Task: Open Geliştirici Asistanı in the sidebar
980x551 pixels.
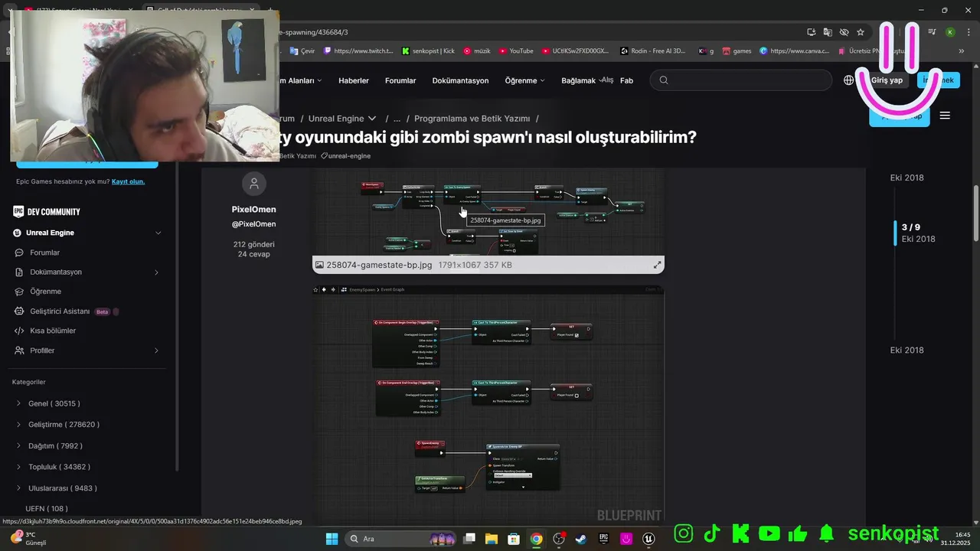Action: [x=60, y=311]
